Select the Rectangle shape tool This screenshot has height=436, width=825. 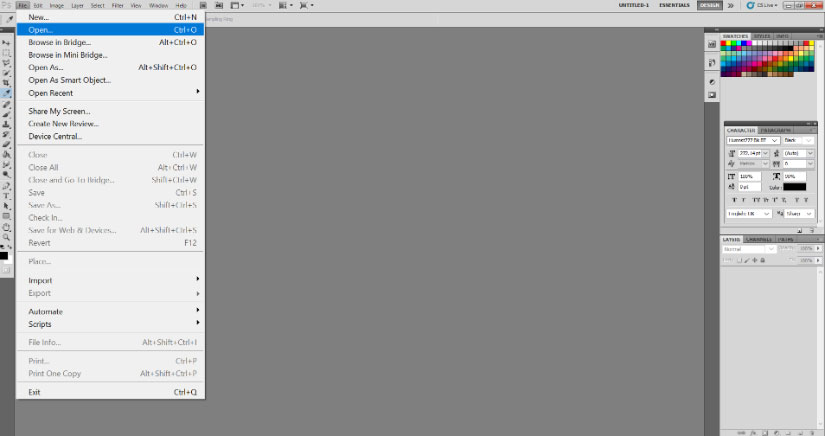tap(6, 216)
